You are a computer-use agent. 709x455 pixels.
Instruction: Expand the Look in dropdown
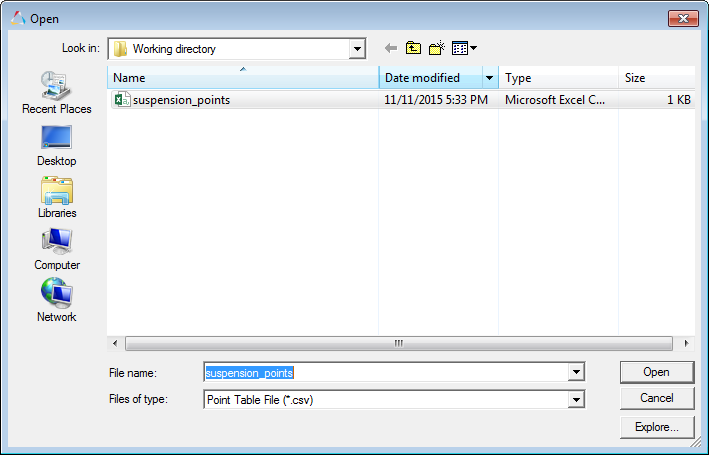coord(357,48)
